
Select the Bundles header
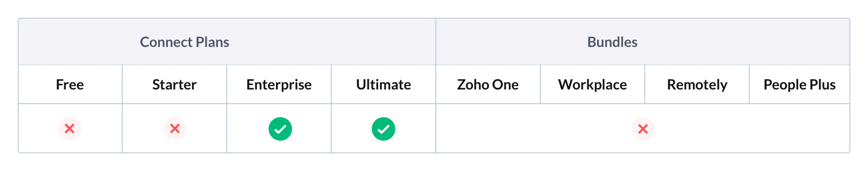612,42
